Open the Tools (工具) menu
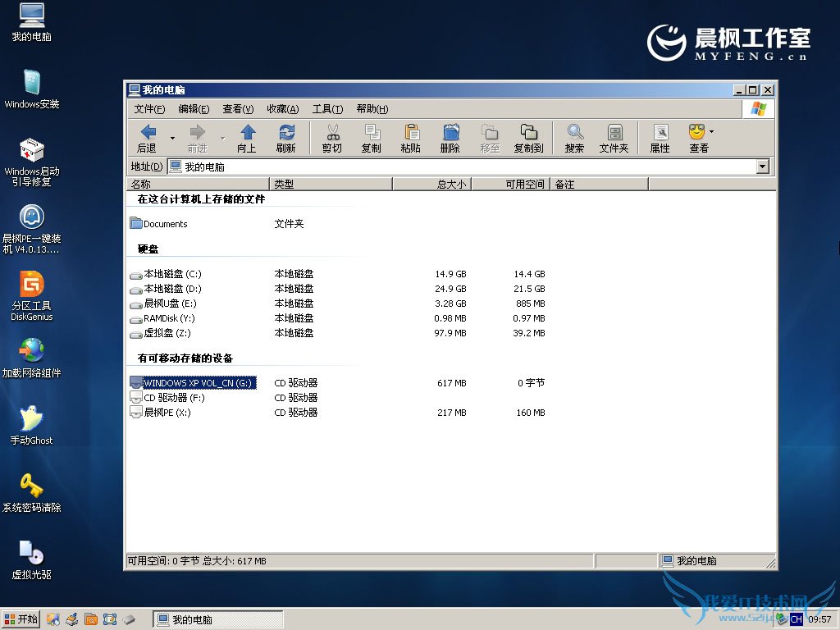This screenshot has width=840, height=630. (x=327, y=109)
